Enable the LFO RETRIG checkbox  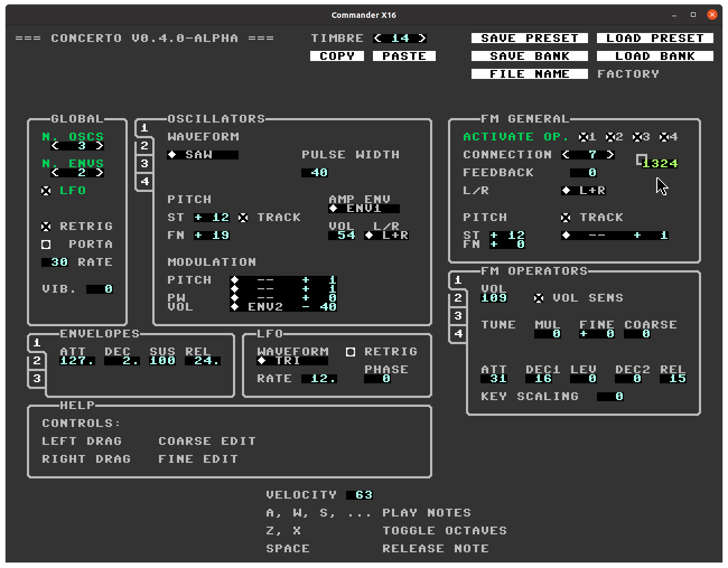coord(351,351)
